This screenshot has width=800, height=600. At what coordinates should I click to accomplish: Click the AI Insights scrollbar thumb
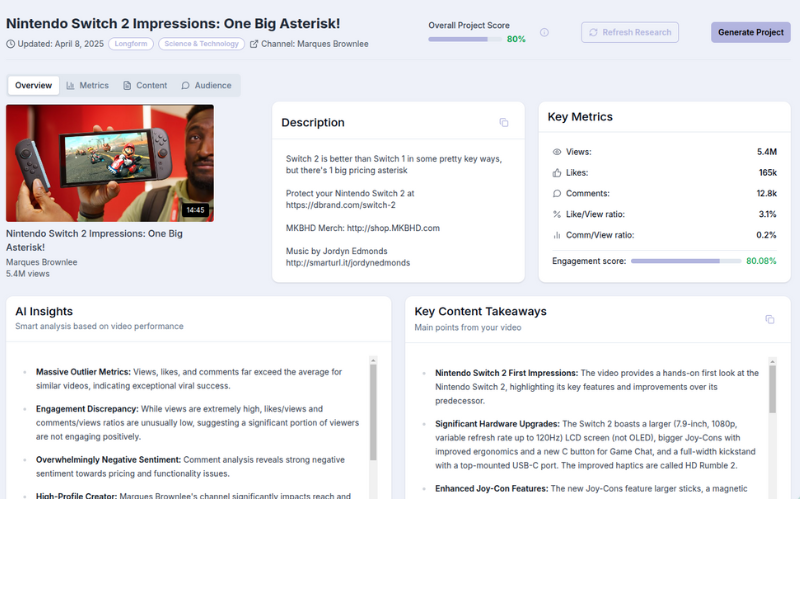pos(373,412)
